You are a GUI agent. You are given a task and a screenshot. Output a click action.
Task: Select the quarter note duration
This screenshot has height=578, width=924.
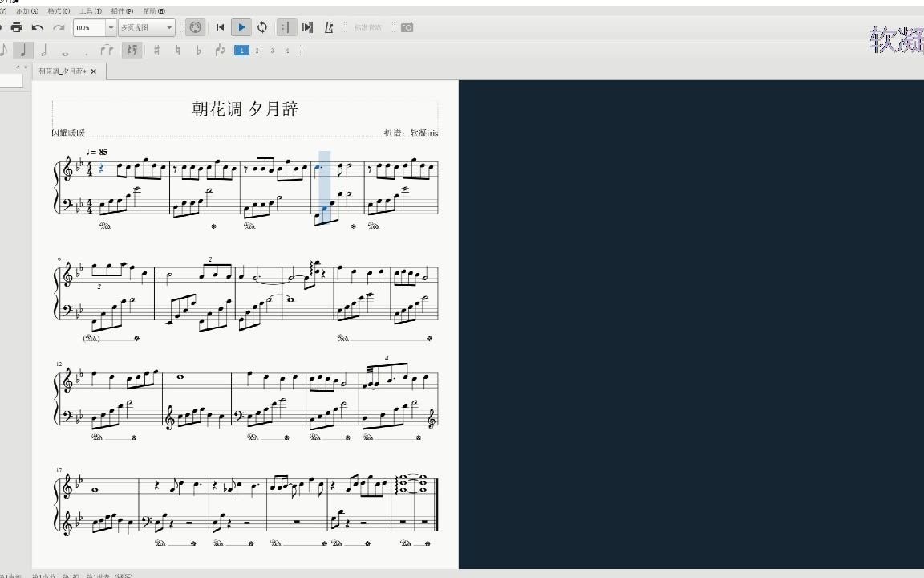[x=23, y=50]
